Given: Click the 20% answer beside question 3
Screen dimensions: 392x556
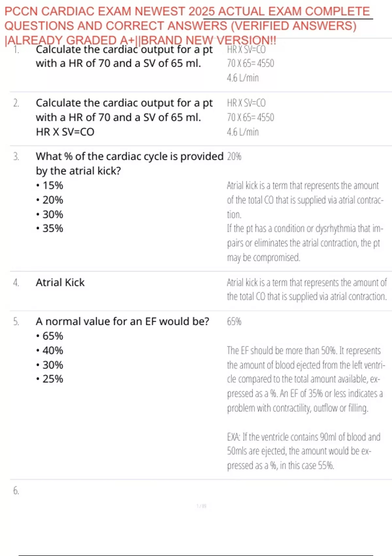Looking at the screenshot, I should click(x=234, y=157).
